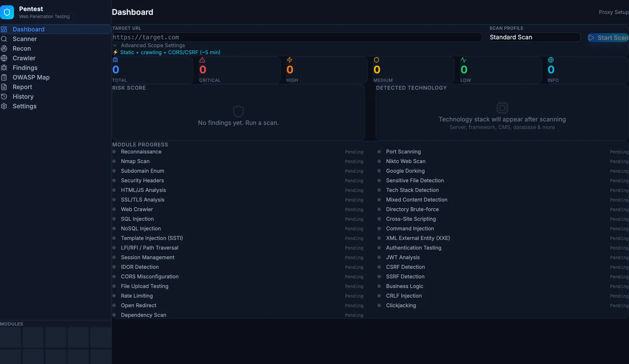Click the Pending status of Open Redirect

point(354,306)
